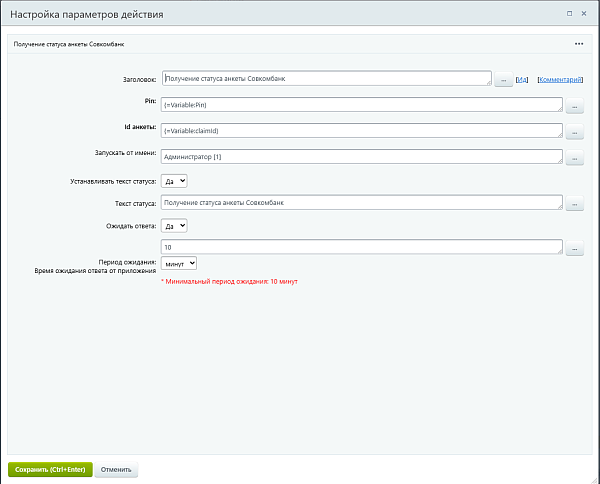This screenshot has width=600, height=484.
Task: Open the value picker next to Id анкеты
Action: coord(574,132)
